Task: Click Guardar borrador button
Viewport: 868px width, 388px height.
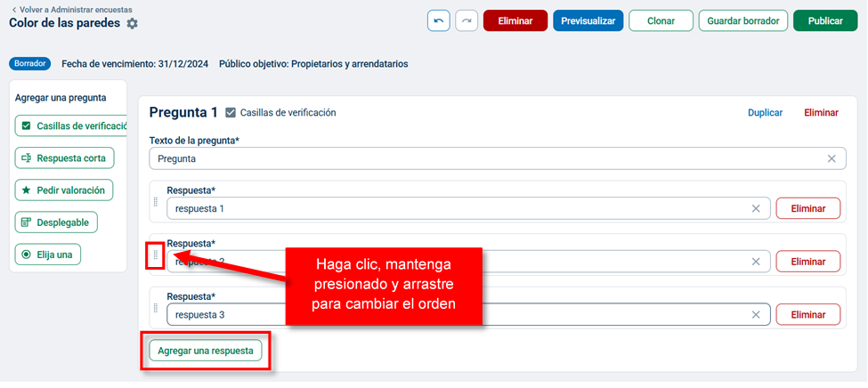Action: (x=742, y=21)
